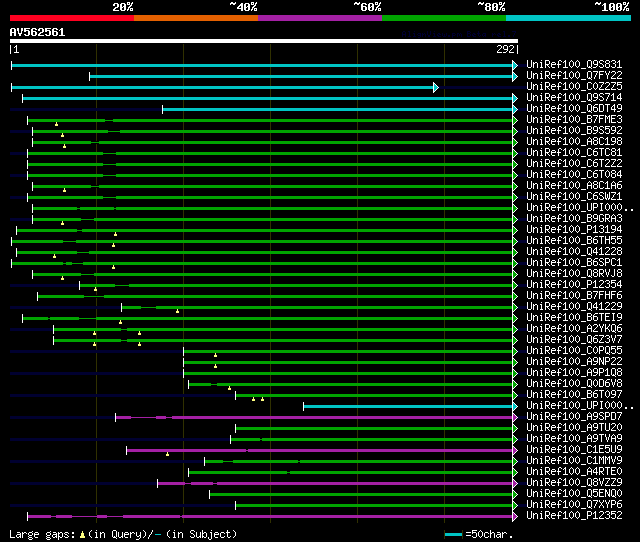The height and width of the screenshot is (542, 640).
Task: Select the UniRef100_C6TC81 label
Action: 574,152
